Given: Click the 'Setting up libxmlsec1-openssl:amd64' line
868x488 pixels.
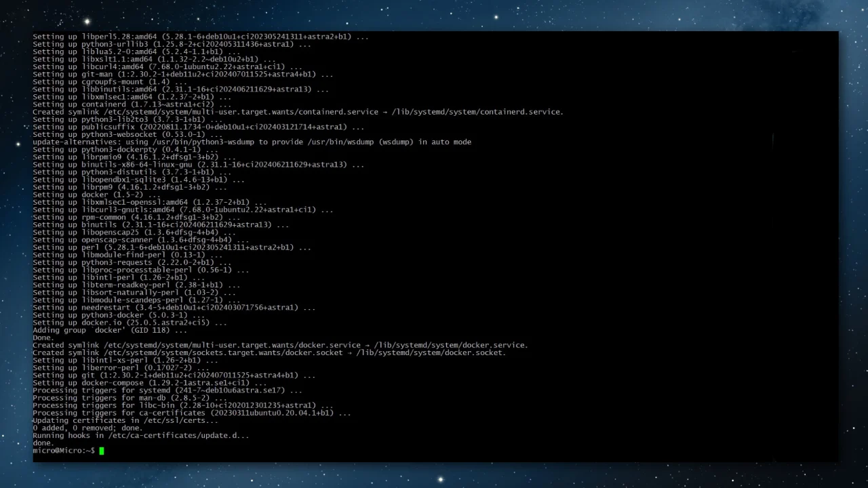Looking at the screenshot, I should [150, 202].
